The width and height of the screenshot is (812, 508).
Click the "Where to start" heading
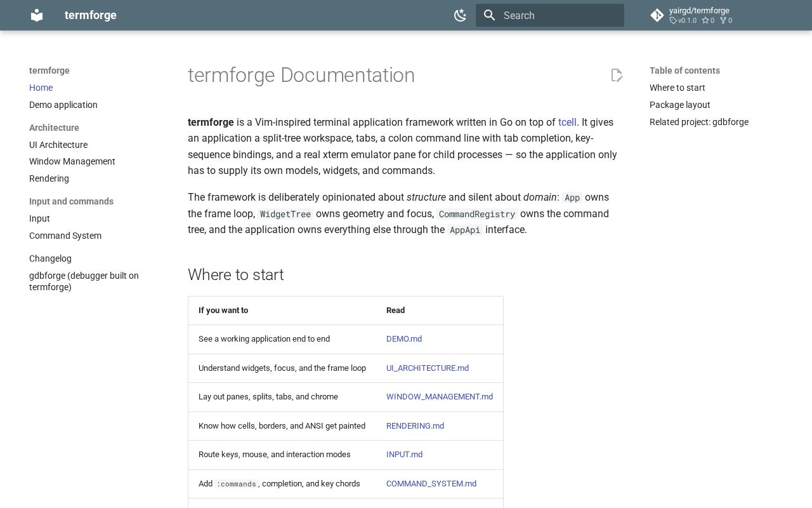click(x=236, y=275)
